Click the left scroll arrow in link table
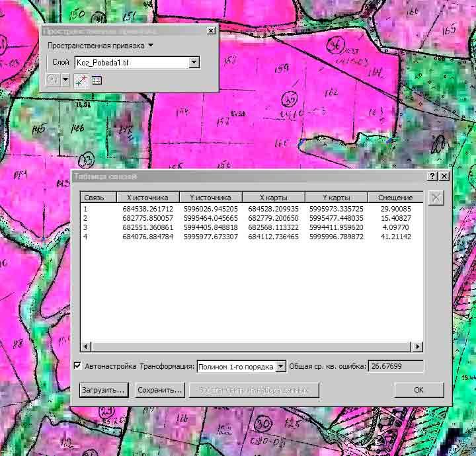Screen dimensions: 476x456 [85, 346]
